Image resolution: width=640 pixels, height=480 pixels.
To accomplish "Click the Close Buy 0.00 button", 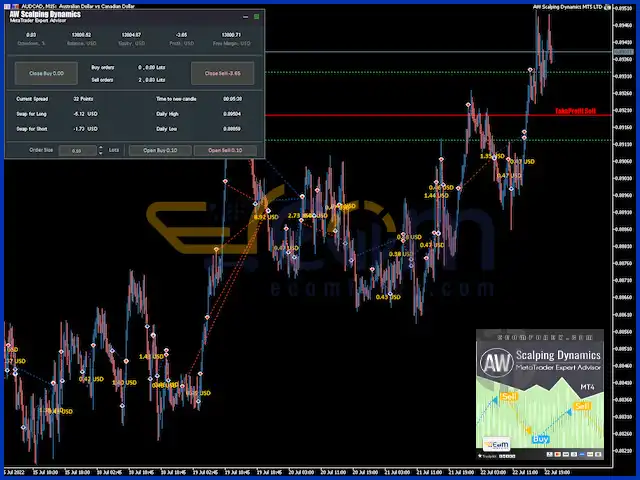I will [x=46, y=73].
